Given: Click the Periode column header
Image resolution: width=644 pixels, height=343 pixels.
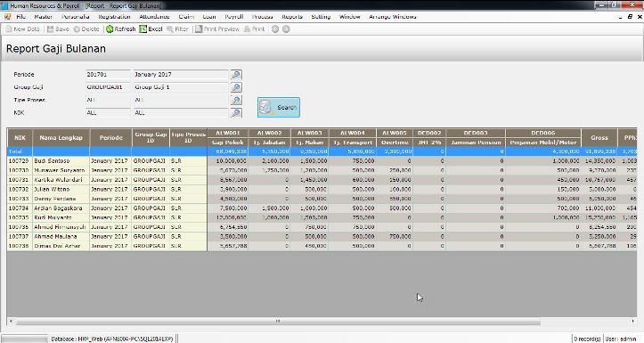Looking at the screenshot, I should point(110,137).
